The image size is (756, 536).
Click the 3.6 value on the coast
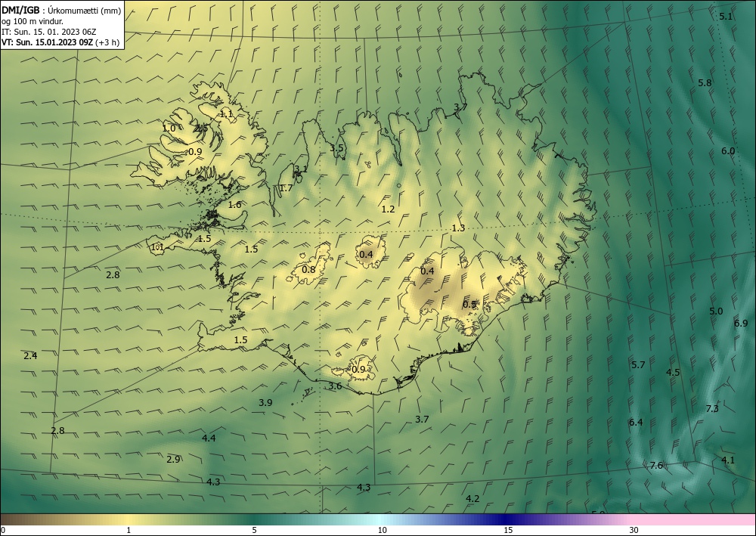(335, 386)
